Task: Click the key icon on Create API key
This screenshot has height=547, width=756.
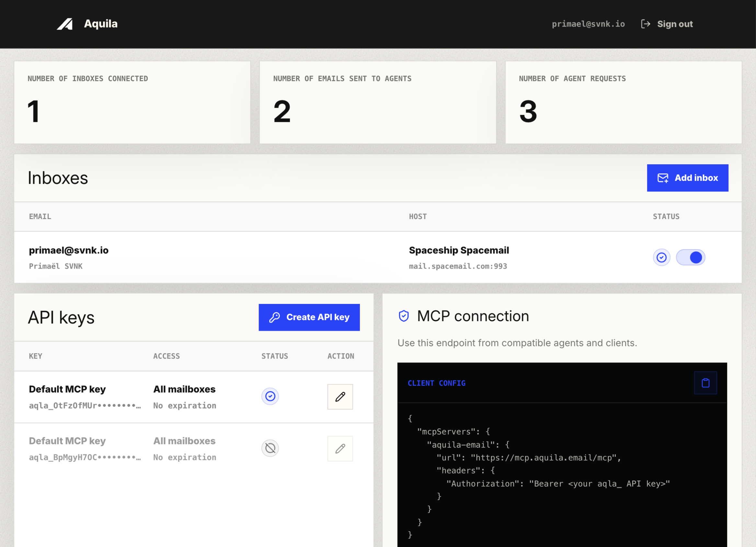Action: coord(274,317)
